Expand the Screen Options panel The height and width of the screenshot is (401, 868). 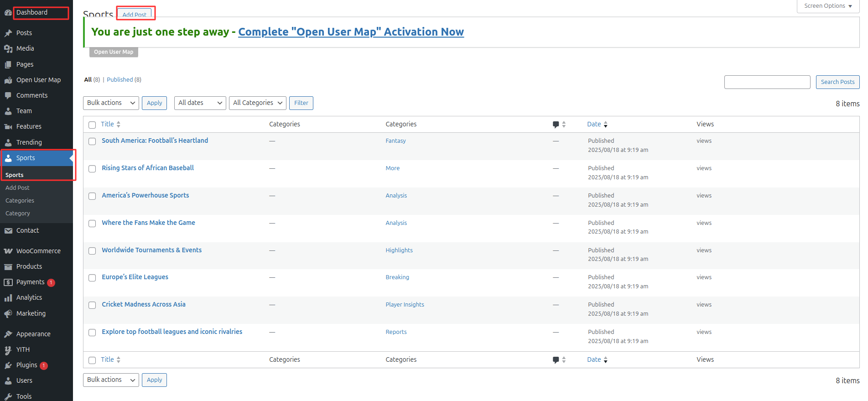[827, 6]
